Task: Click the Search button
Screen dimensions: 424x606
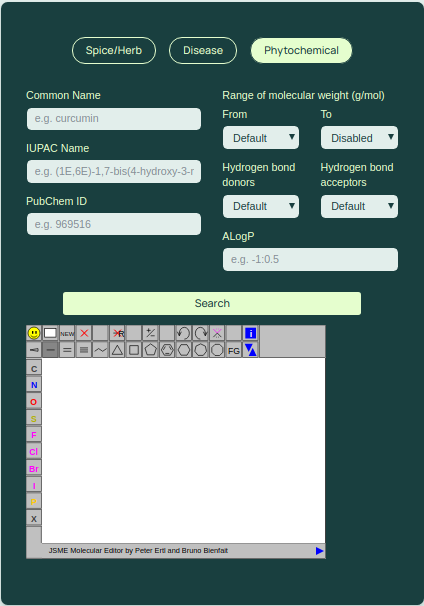Action: click(x=212, y=303)
